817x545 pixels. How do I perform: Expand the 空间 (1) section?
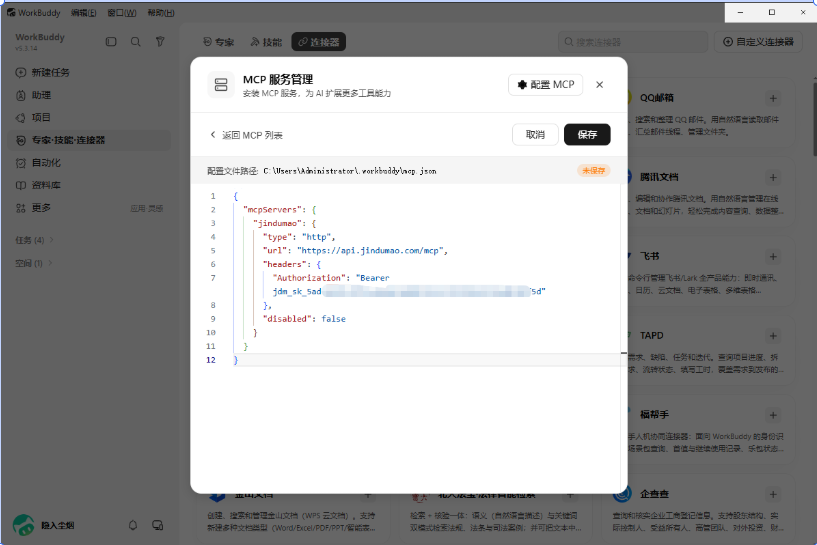coord(34,263)
